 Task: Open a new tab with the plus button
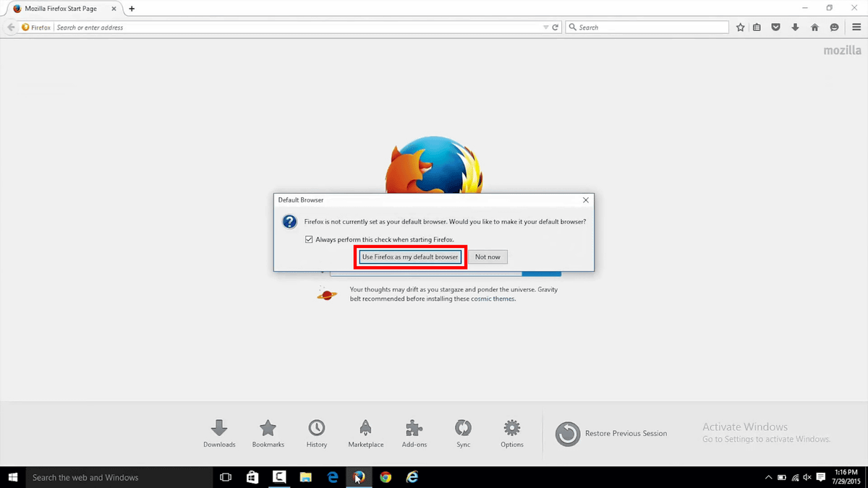(x=132, y=9)
